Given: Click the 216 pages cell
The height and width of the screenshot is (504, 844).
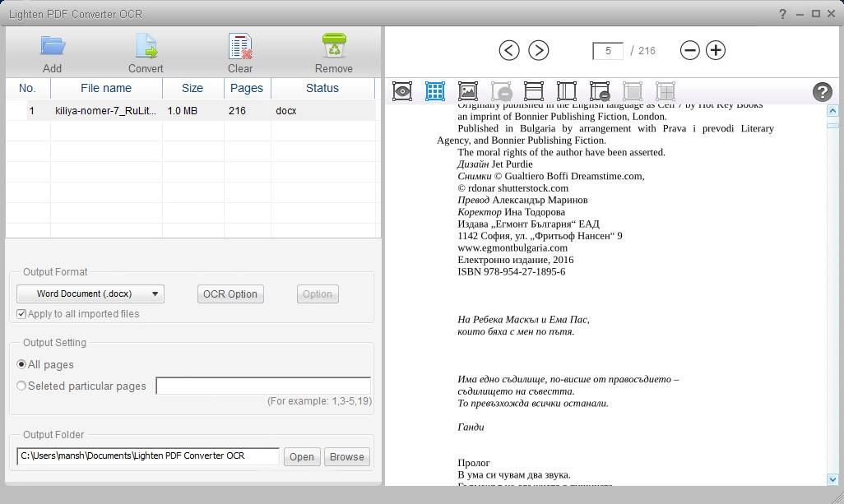Looking at the screenshot, I should (x=237, y=111).
